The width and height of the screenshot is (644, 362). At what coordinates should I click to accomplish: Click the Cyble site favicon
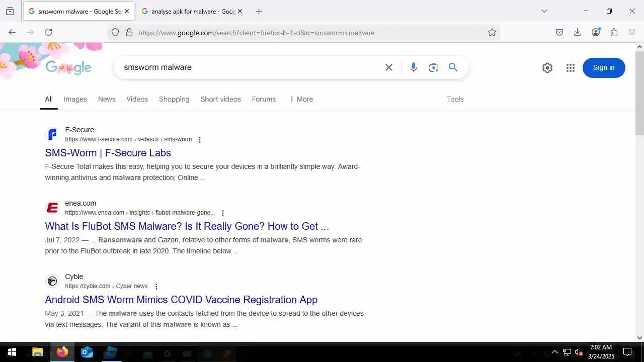[52, 281]
